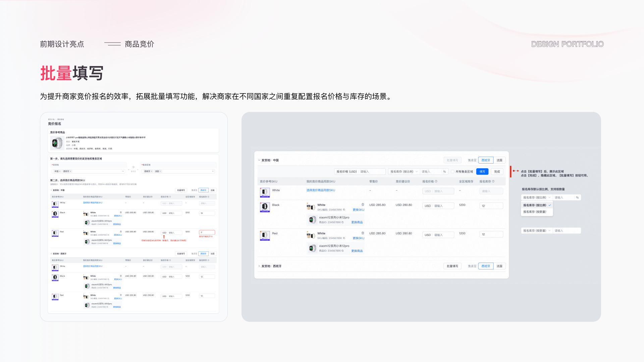
Task: Delete the matched White SKU in the Red row of the enlarged panel
Action: click(363, 233)
